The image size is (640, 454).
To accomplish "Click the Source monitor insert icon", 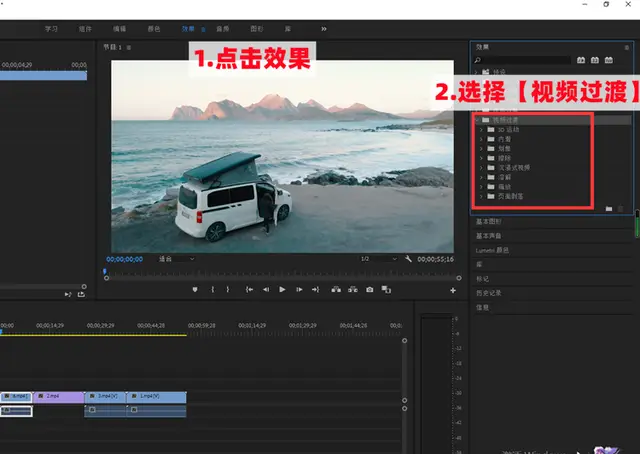I will [x=68, y=294].
